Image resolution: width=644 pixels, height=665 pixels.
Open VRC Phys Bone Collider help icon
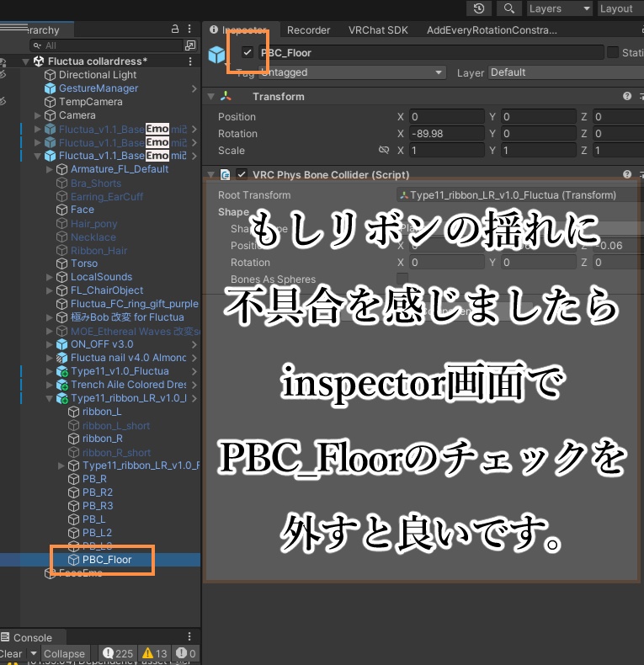pyautogui.click(x=627, y=174)
